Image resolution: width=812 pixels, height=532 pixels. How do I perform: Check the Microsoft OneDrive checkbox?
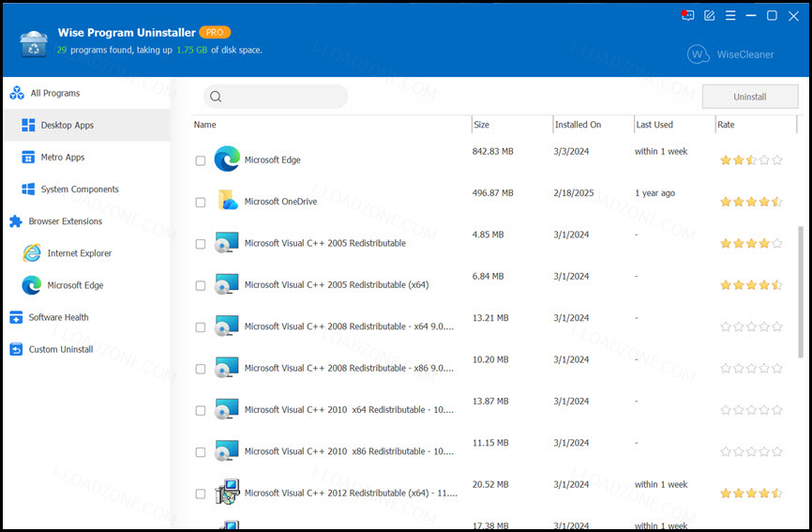(x=201, y=202)
